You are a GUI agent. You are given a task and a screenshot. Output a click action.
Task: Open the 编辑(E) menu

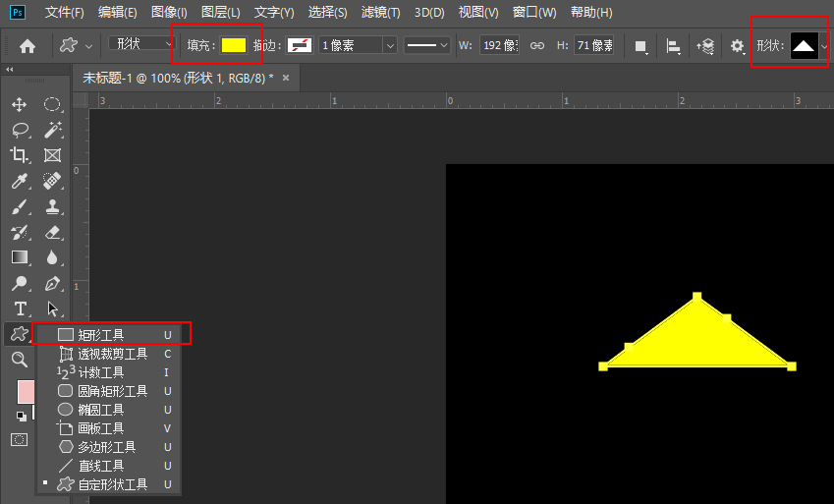[x=118, y=12]
